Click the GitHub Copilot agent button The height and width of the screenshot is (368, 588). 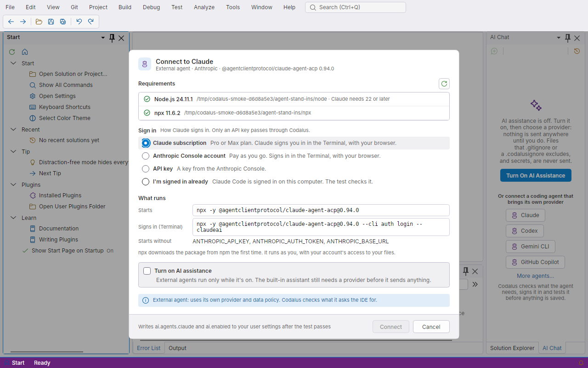(x=535, y=262)
